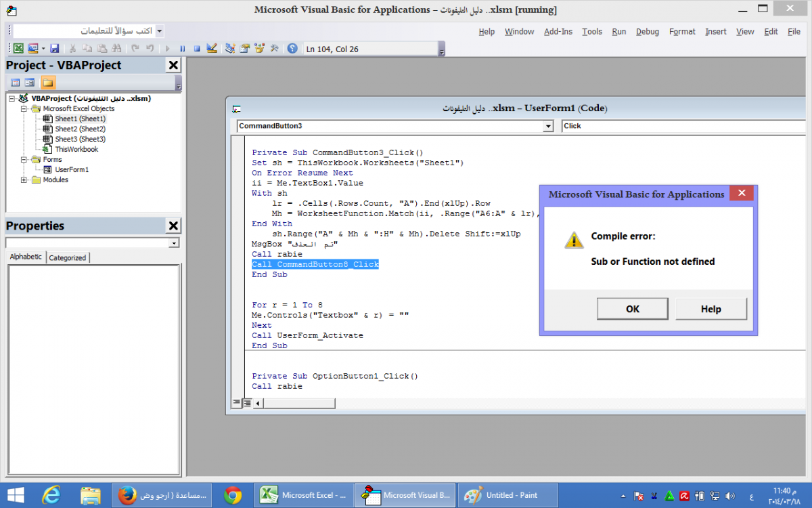812x508 pixels.
Task: Switch to Microsoft Excel taskbar button
Action: 304,495
